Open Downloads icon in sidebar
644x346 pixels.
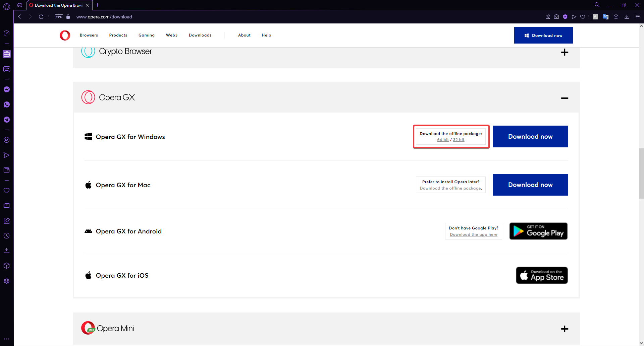click(x=7, y=251)
